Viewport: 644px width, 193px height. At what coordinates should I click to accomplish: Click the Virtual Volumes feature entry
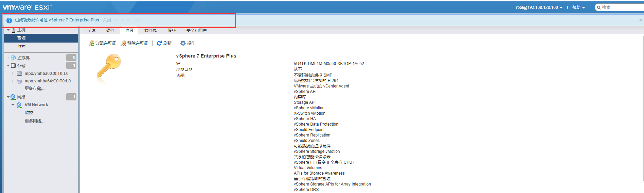point(308,168)
